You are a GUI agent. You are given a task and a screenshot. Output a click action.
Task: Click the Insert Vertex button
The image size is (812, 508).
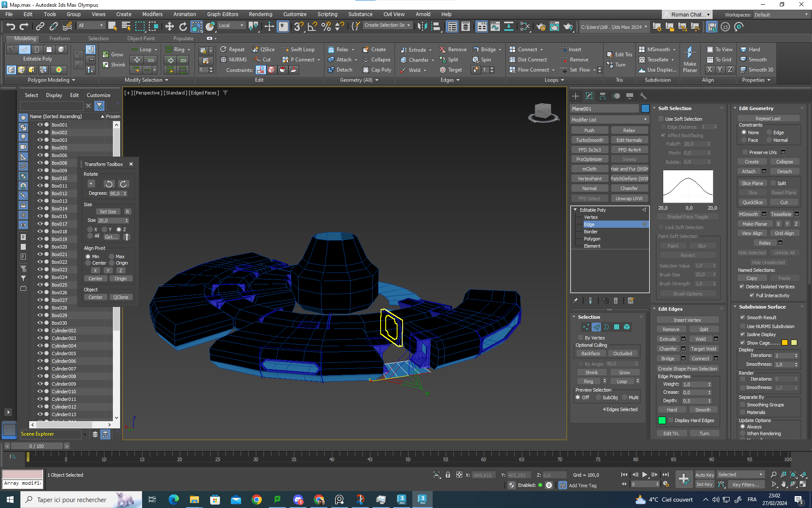[x=688, y=320]
